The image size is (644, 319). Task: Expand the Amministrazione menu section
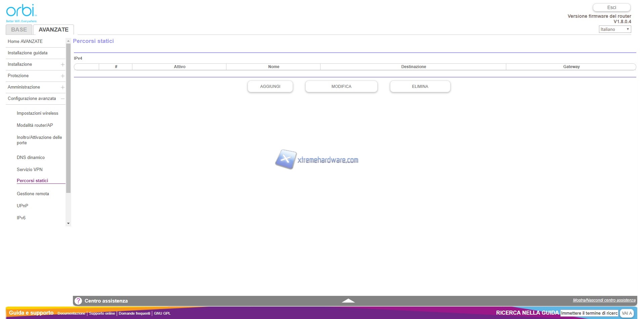(x=62, y=87)
